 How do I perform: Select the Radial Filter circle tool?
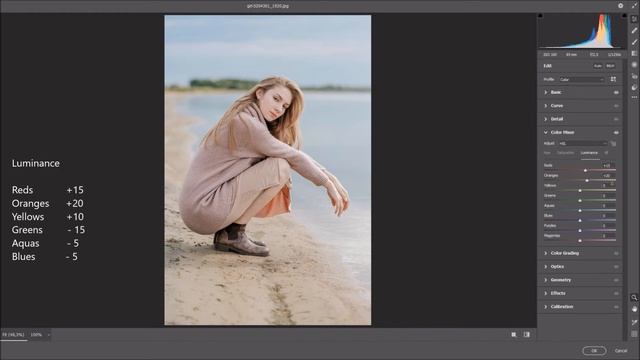(x=634, y=64)
